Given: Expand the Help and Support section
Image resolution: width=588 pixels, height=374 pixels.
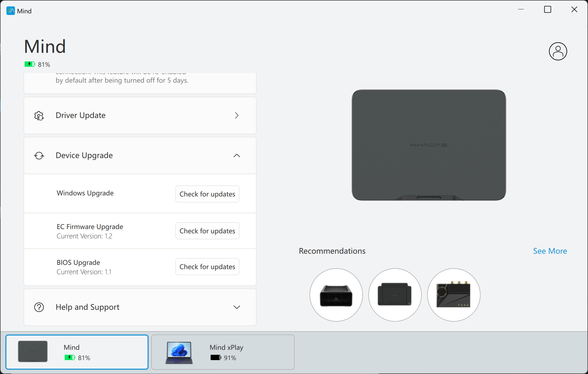Looking at the screenshot, I should click(237, 307).
